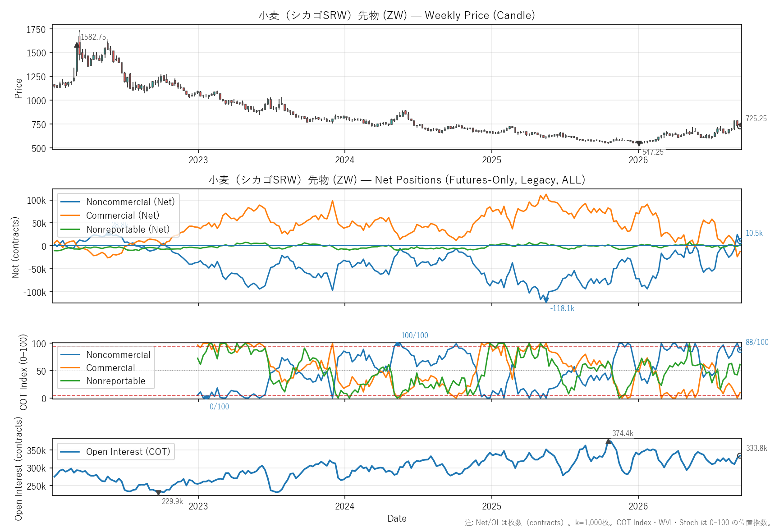Click the 10.5k latest net position circle
Image resolution: width=779 pixels, height=532 pixels.
pos(740,241)
